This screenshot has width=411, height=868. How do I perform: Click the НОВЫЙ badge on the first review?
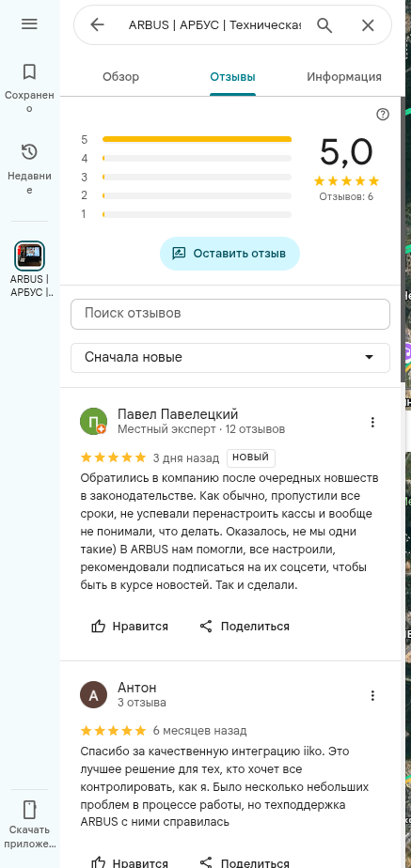tap(251, 457)
